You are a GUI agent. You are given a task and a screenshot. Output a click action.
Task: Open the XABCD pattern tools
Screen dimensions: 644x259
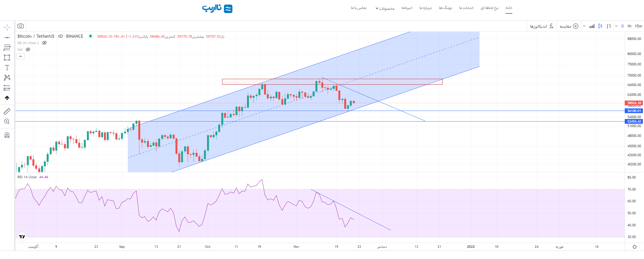(x=7, y=78)
